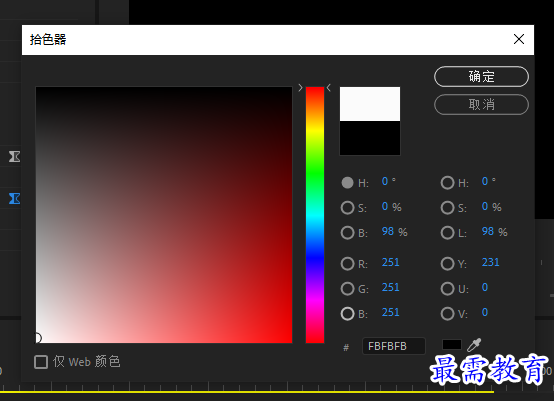The width and height of the screenshot is (554, 401).
Task: Select the HSL S radio button
Action: point(447,208)
